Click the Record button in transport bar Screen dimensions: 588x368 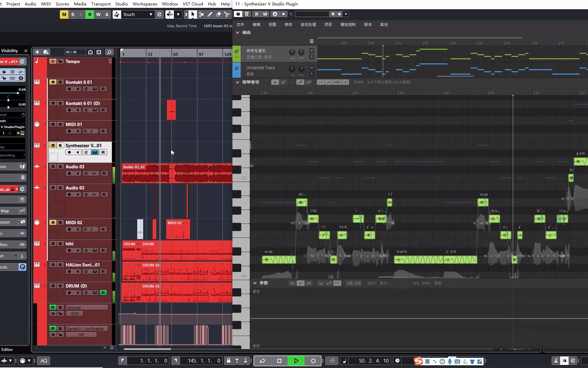(313, 361)
